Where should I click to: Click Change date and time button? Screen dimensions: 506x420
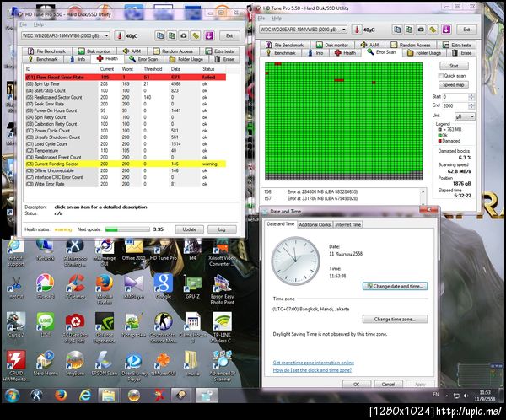(x=395, y=286)
